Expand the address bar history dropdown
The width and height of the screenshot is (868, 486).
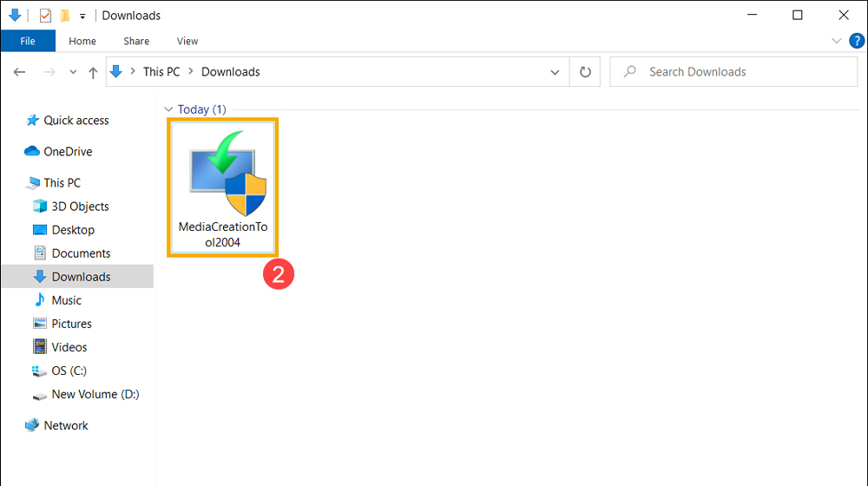555,72
